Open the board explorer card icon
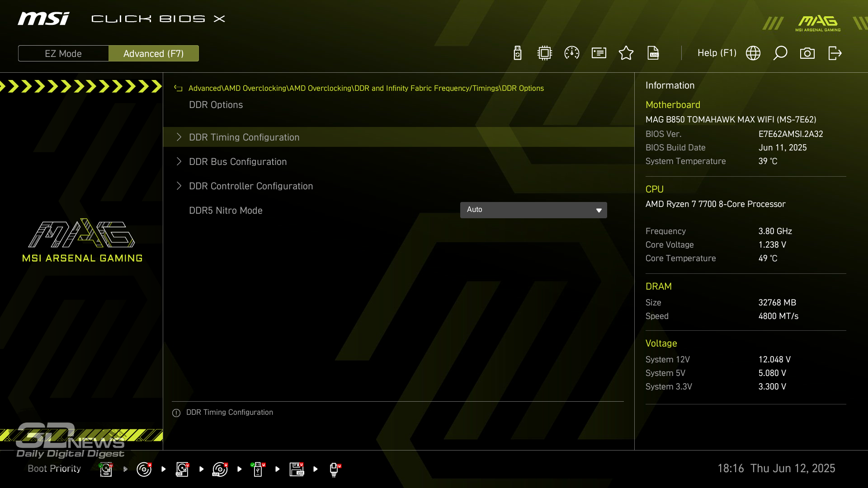 (x=599, y=53)
